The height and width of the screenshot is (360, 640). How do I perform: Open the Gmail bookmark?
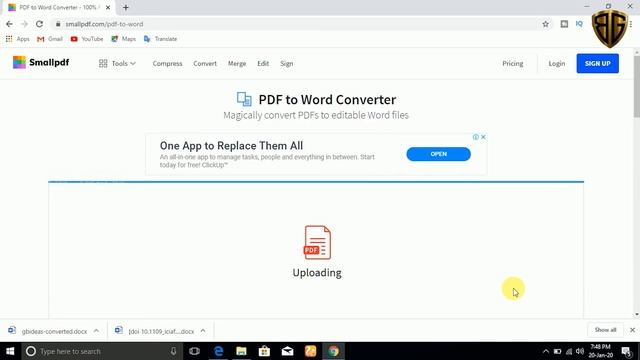(50, 39)
